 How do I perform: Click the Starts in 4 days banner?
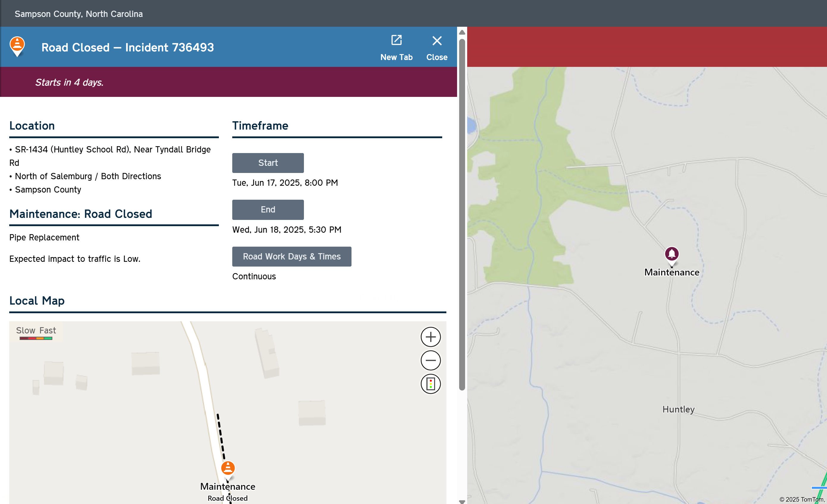coord(69,82)
